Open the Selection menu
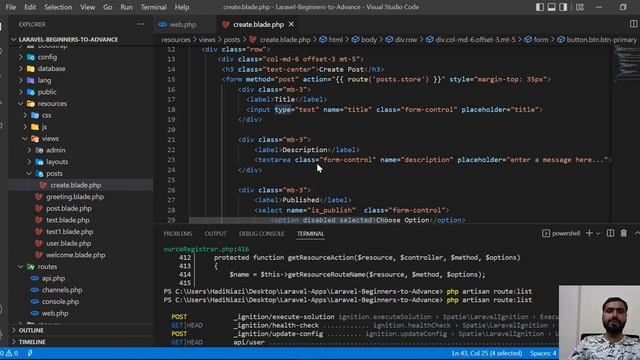 pos(58,7)
